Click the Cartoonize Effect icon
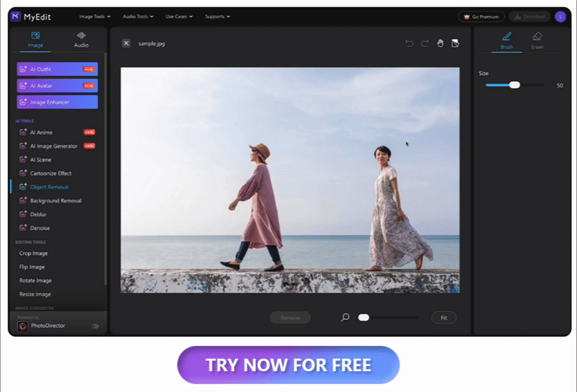 pyautogui.click(x=23, y=173)
